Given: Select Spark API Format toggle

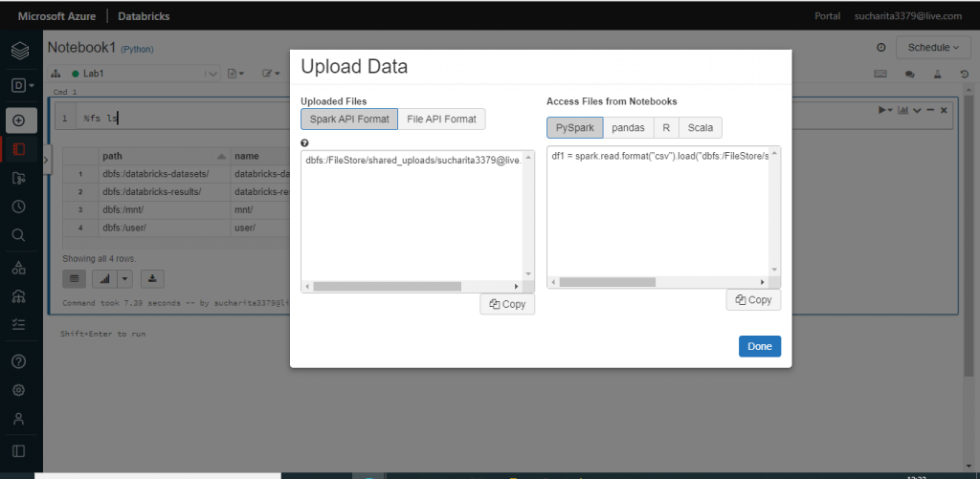Looking at the screenshot, I should click(348, 119).
